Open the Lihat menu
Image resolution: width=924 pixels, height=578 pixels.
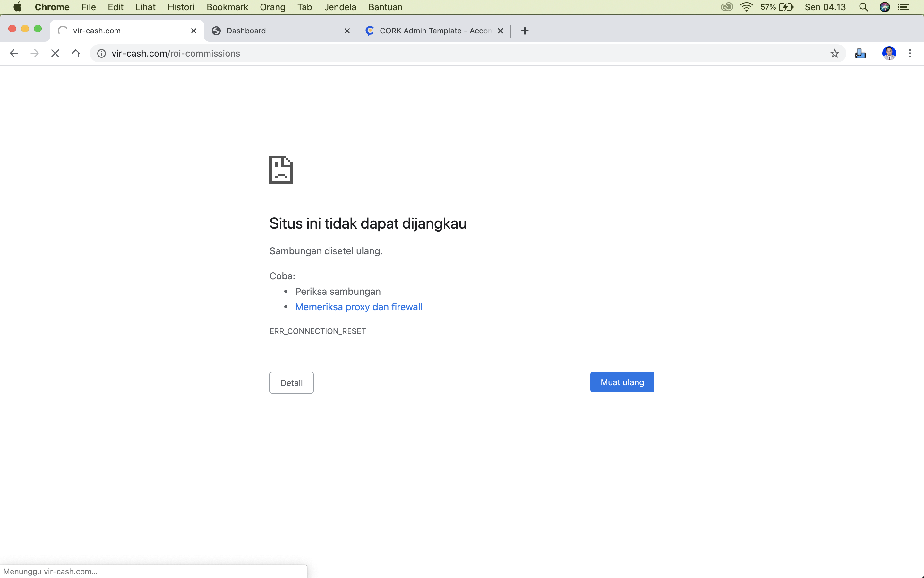coord(145,7)
